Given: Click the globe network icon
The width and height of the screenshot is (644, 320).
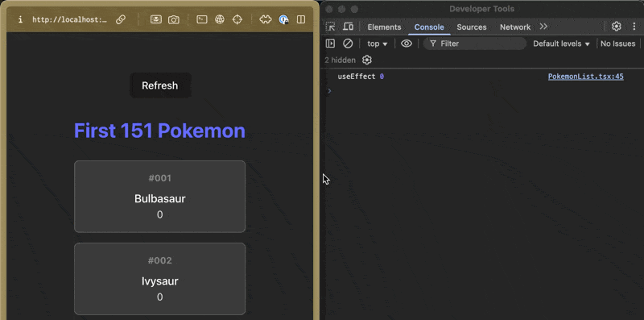Looking at the screenshot, I should point(220,19).
